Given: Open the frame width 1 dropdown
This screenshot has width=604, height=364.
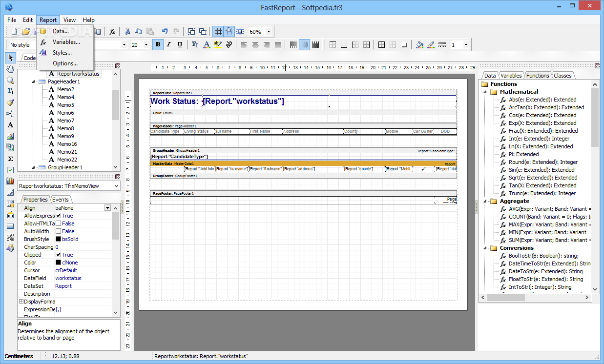Looking at the screenshot, I should point(466,45).
